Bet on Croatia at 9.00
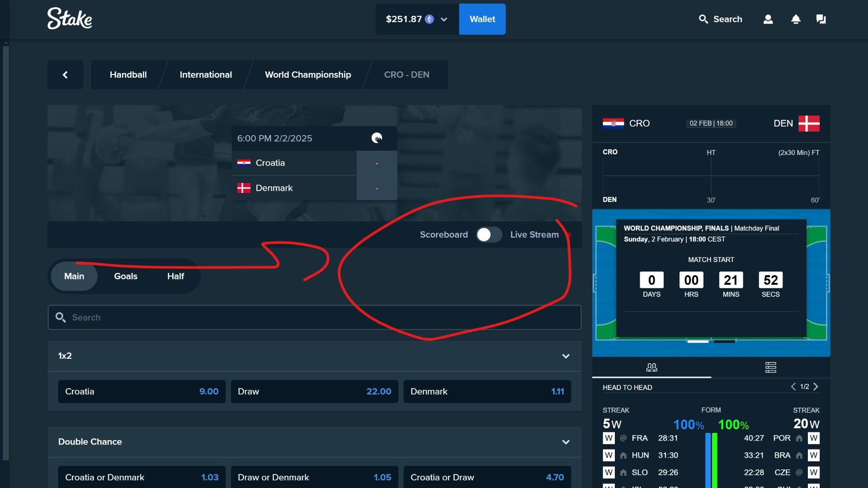This screenshot has height=488, width=868. pos(142,391)
